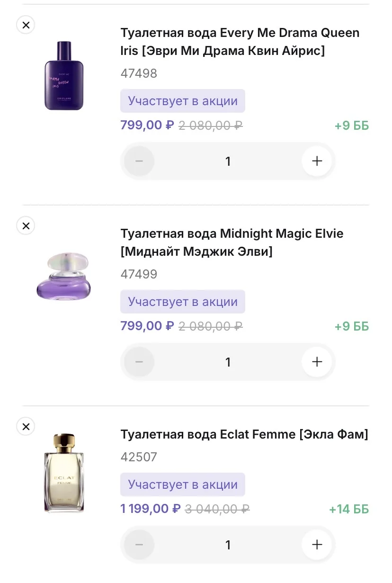392x583 pixels.
Task: Decrease quantity of Drama Queen Iris
Action: [139, 161]
